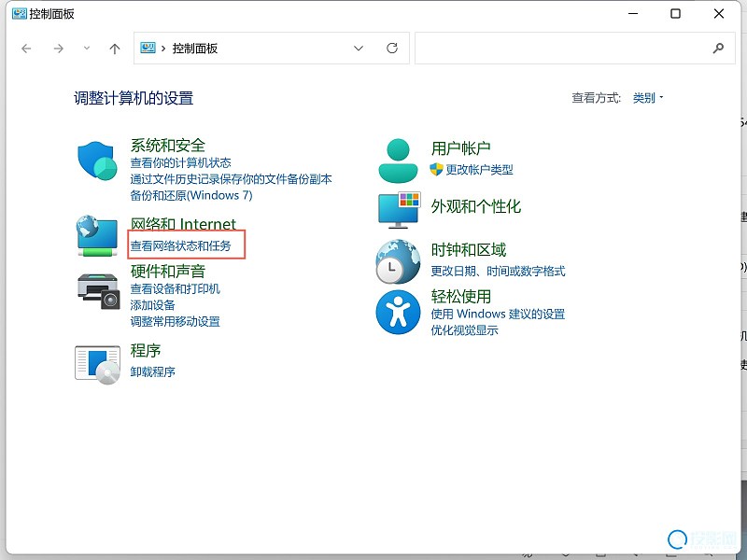Open the 用户帐户 heading link
The height and width of the screenshot is (560, 747).
(460, 148)
